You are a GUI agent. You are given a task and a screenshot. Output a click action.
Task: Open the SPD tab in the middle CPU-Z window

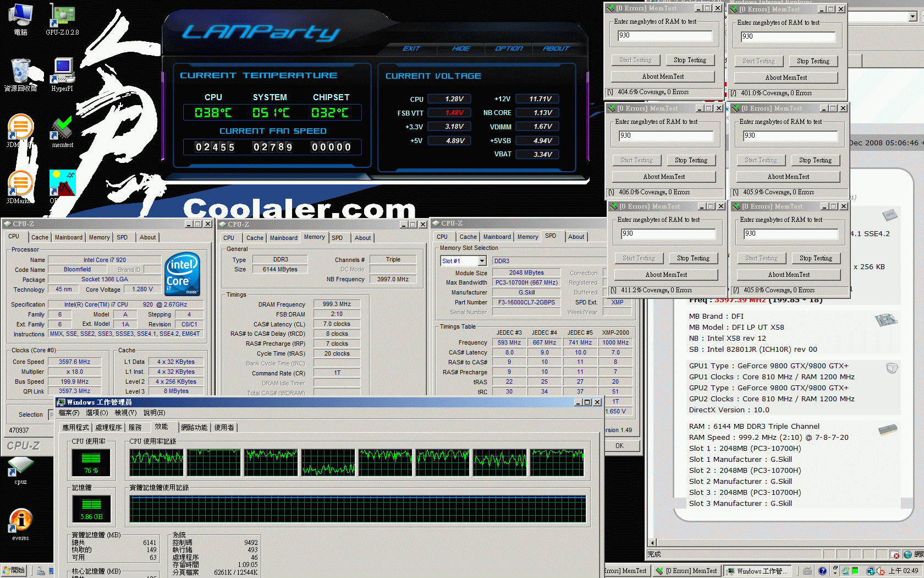pos(337,238)
